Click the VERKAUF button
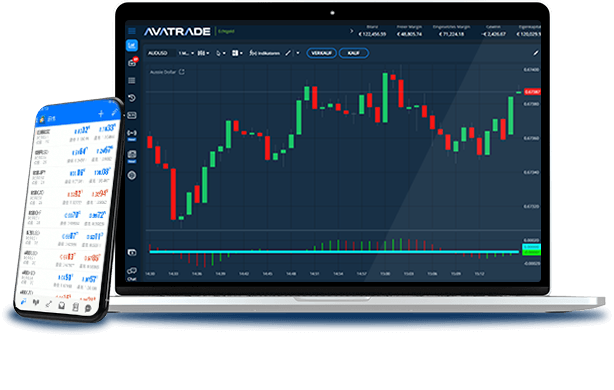This screenshot has height=390, width=614. 321,53
